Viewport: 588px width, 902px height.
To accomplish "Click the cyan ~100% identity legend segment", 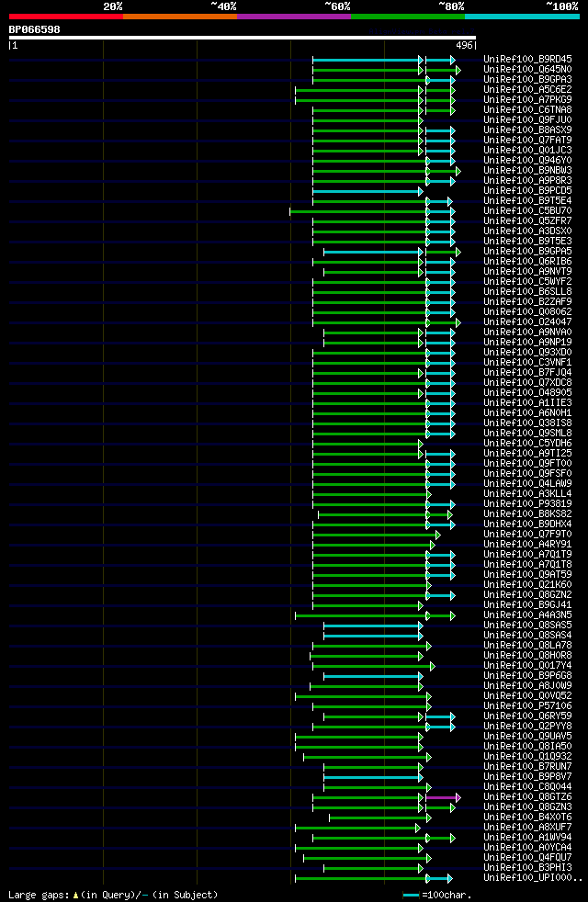I will [522, 17].
